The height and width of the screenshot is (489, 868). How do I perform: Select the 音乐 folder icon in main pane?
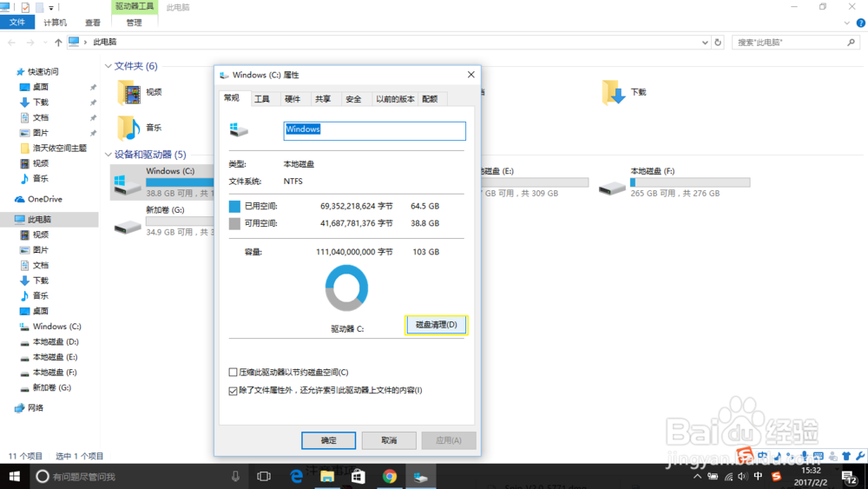pos(129,128)
